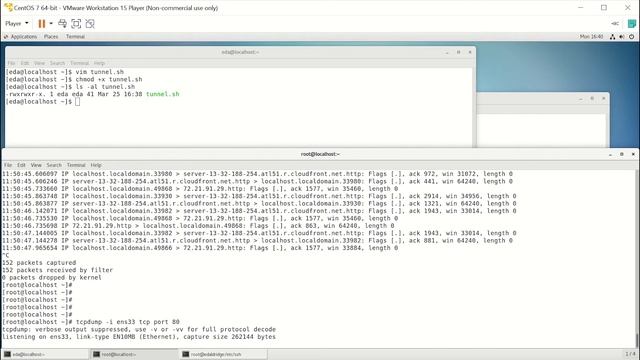Maximize the eda@localhost terminal window

458,52
